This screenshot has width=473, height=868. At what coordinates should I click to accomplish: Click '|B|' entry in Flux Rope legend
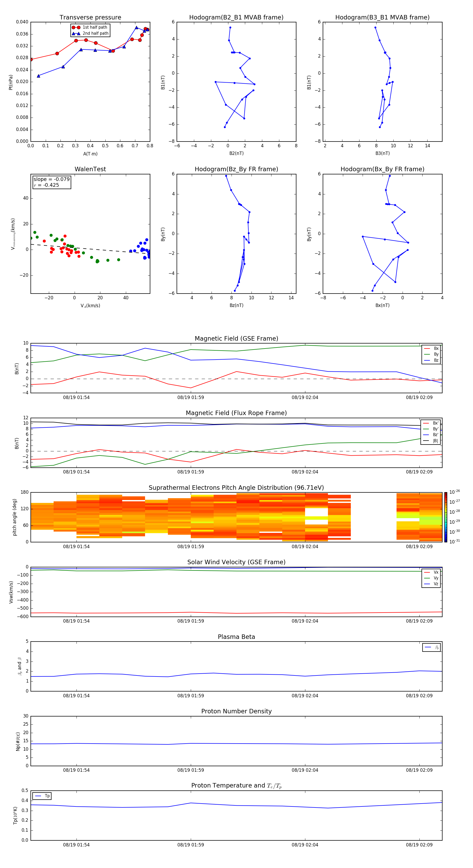(431, 441)
